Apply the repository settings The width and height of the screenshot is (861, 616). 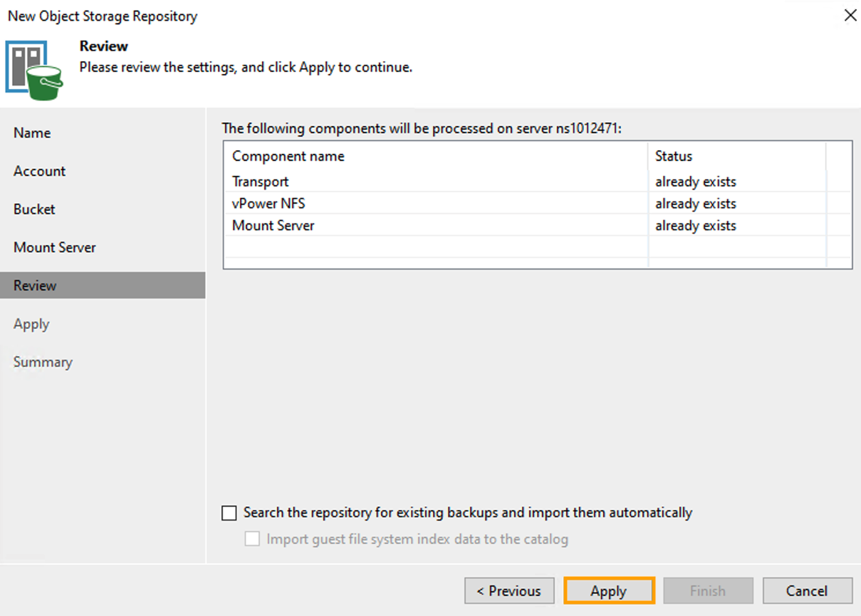(x=609, y=590)
